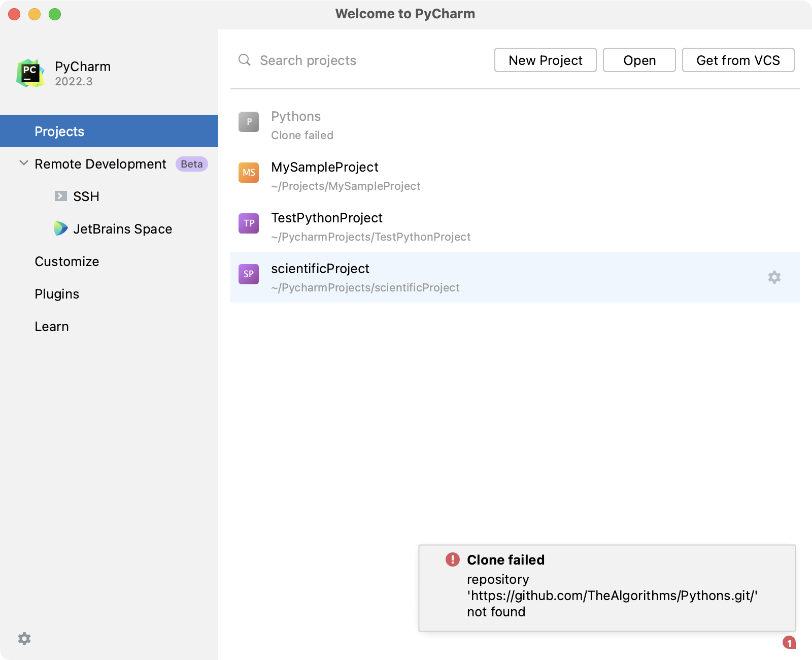This screenshot has height=660, width=812.
Task: Click inside the Search projects field
Action: coord(330,60)
